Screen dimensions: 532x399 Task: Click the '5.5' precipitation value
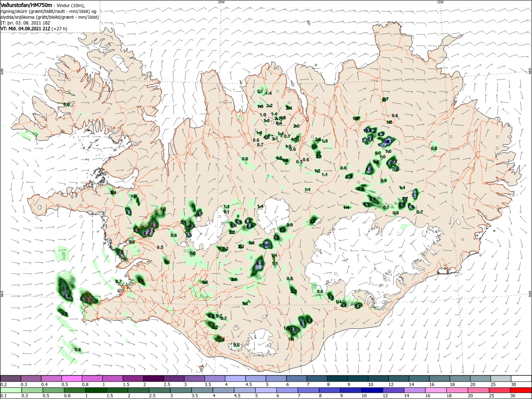(x=303, y=323)
